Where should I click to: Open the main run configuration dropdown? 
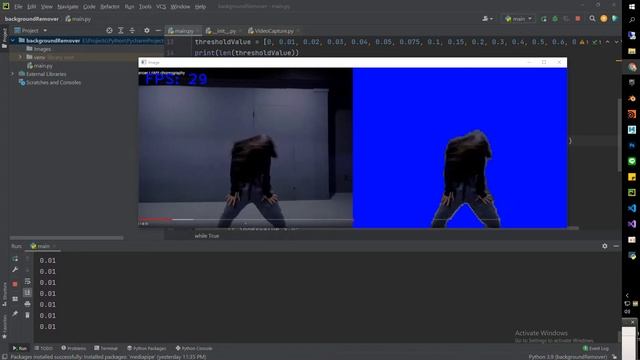click(518, 19)
